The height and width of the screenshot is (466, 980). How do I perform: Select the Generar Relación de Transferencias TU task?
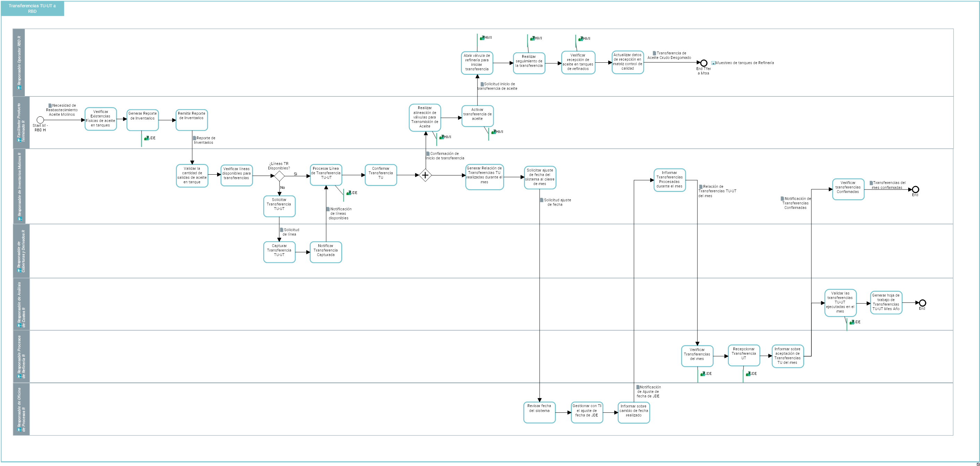[485, 177]
